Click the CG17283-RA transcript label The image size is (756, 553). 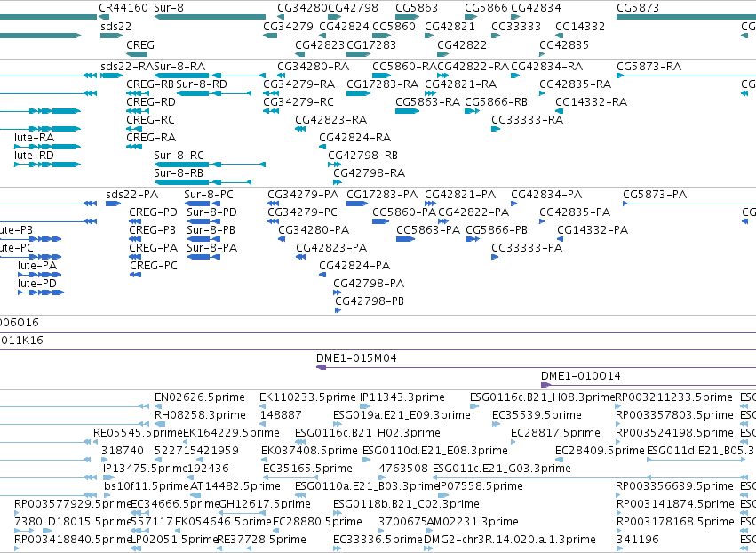tap(382, 84)
